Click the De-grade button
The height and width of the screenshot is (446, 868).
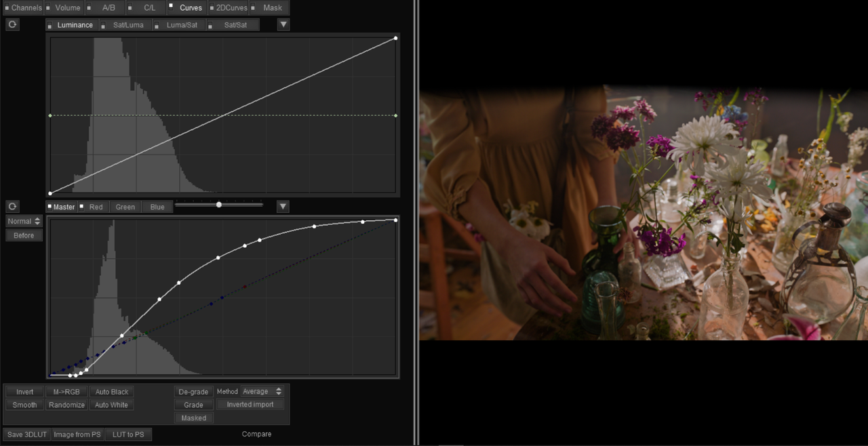coord(193,392)
